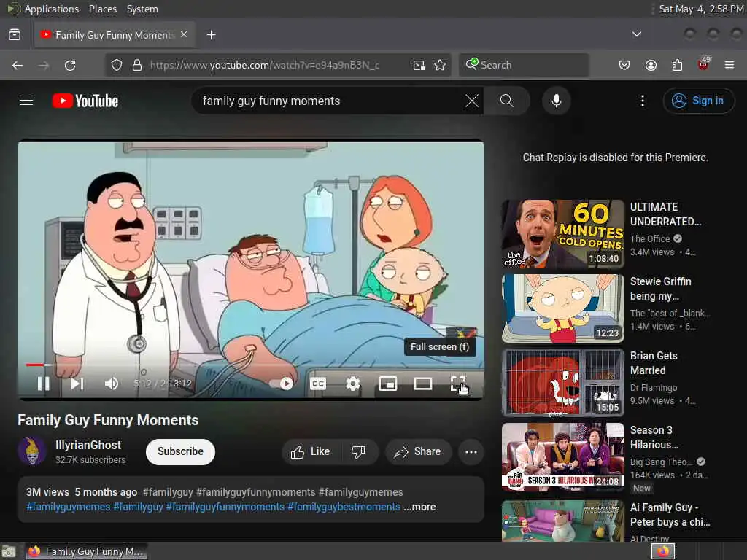747x560 pixels.
Task: Open a new browser tab
Action: pos(211,35)
